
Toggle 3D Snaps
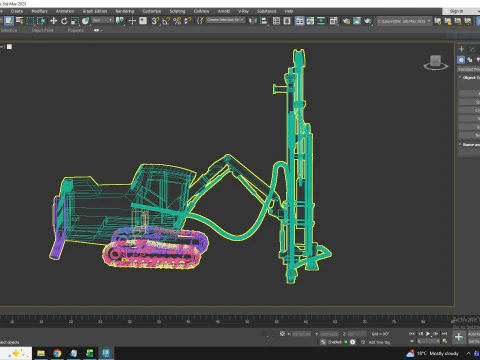pyautogui.click(x=155, y=21)
